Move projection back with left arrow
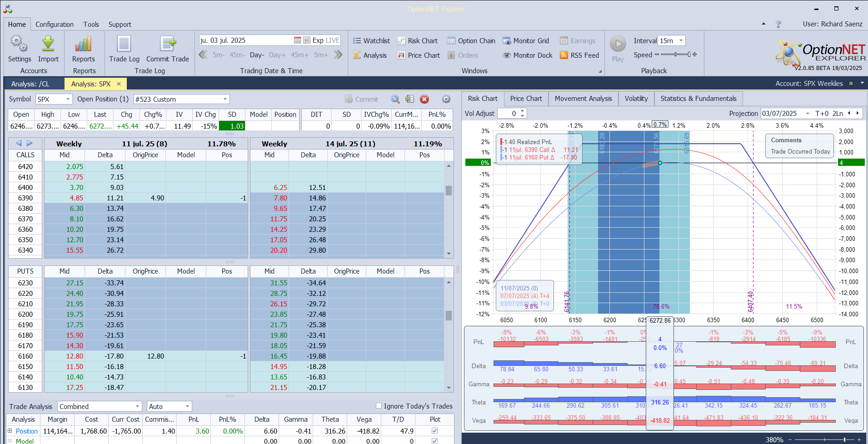The image size is (868, 444). [x=848, y=114]
